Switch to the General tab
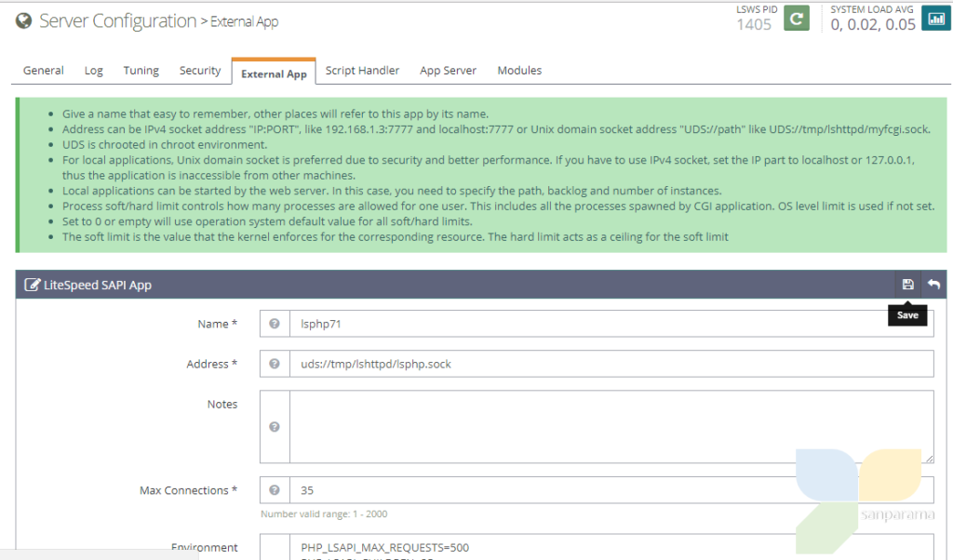 click(43, 71)
